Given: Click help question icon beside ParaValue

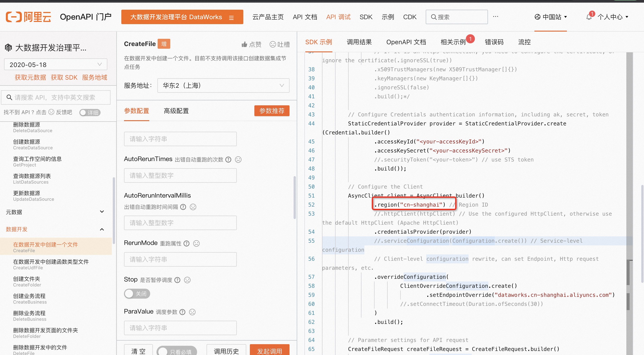Looking at the screenshot, I should (182, 312).
